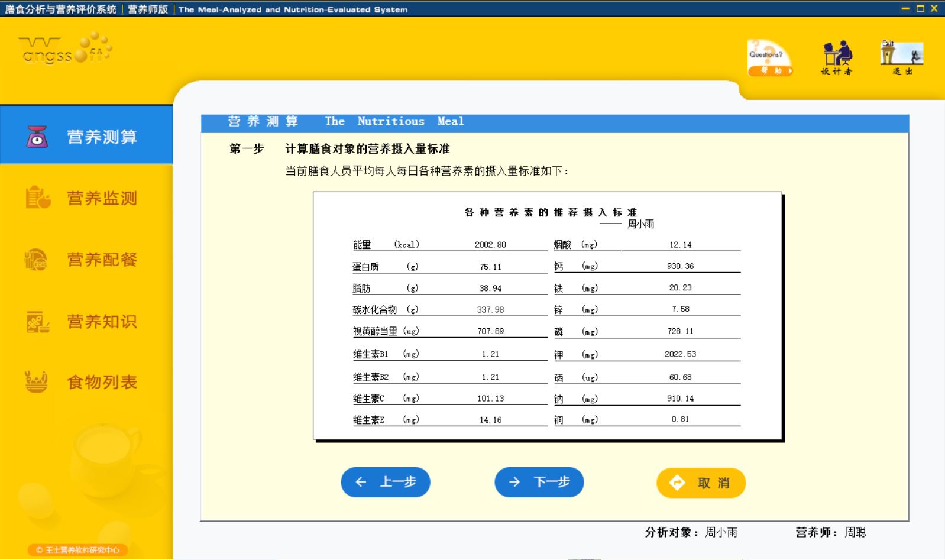Image resolution: width=945 pixels, height=560 pixels.
Task: Maximize the application window
Action: coord(920,8)
